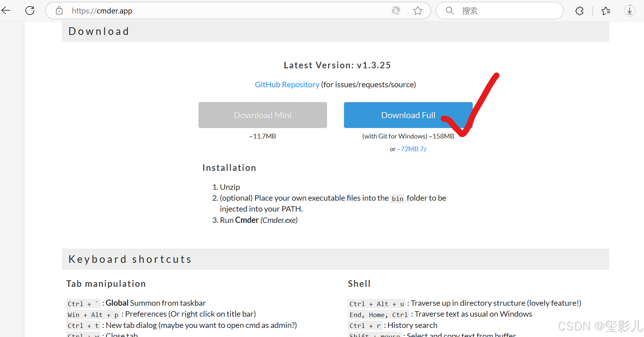
Task: Click the ~11.7MB size label
Action: coord(263,136)
